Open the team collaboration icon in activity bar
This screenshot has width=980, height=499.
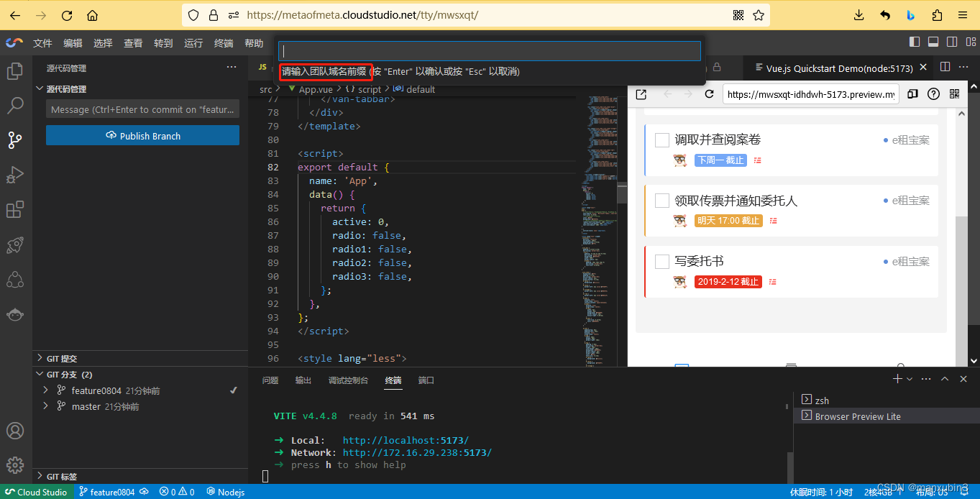(x=15, y=279)
